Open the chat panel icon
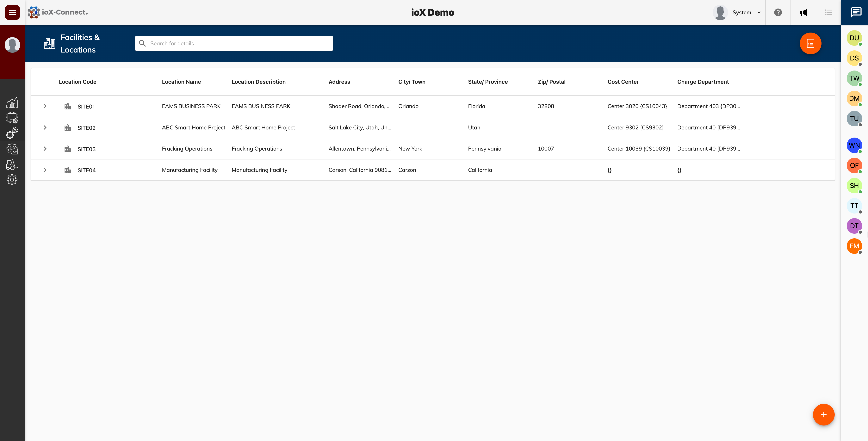 [856, 12]
